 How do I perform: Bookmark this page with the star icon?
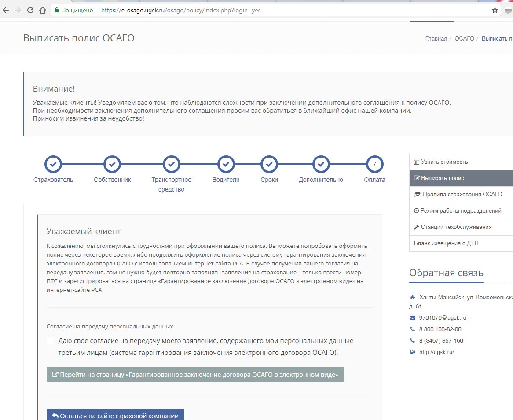coord(495,10)
